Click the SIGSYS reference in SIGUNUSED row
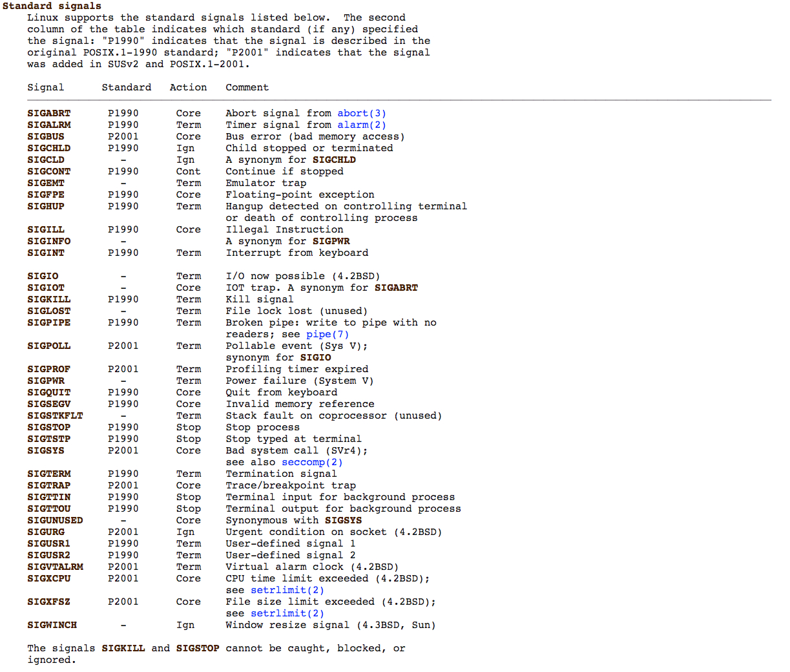This screenshot has height=672, width=790. (342, 520)
